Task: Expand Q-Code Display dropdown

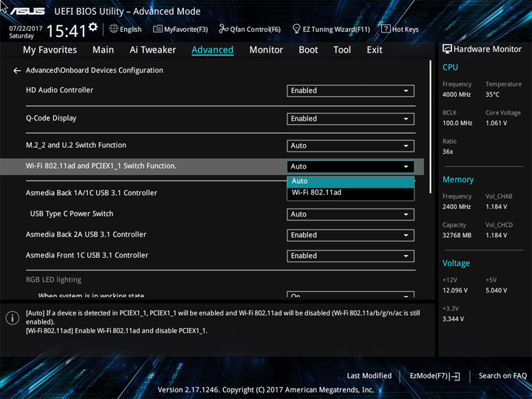Action: 350,119
